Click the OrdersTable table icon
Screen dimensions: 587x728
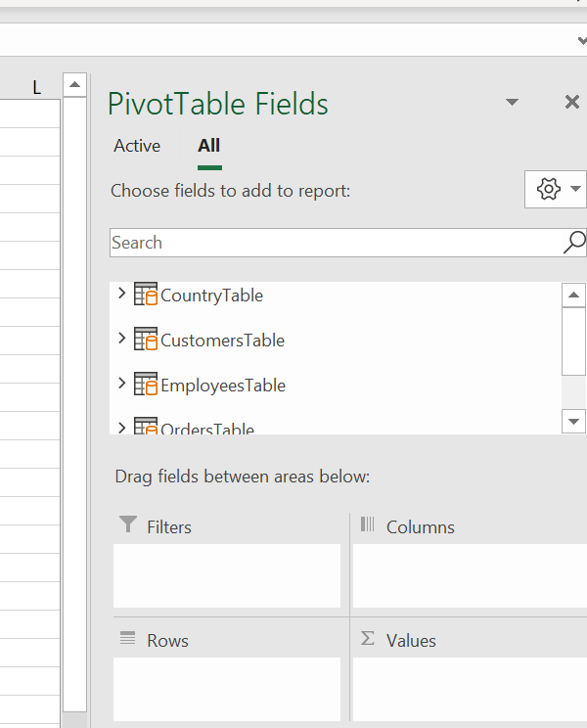(145, 427)
